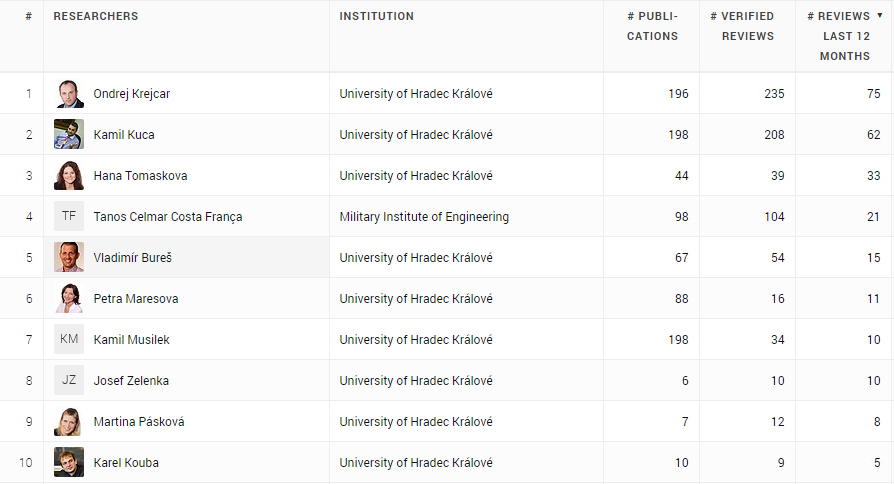Open Tanos Celmar Costa França's name link

click(168, 217)
